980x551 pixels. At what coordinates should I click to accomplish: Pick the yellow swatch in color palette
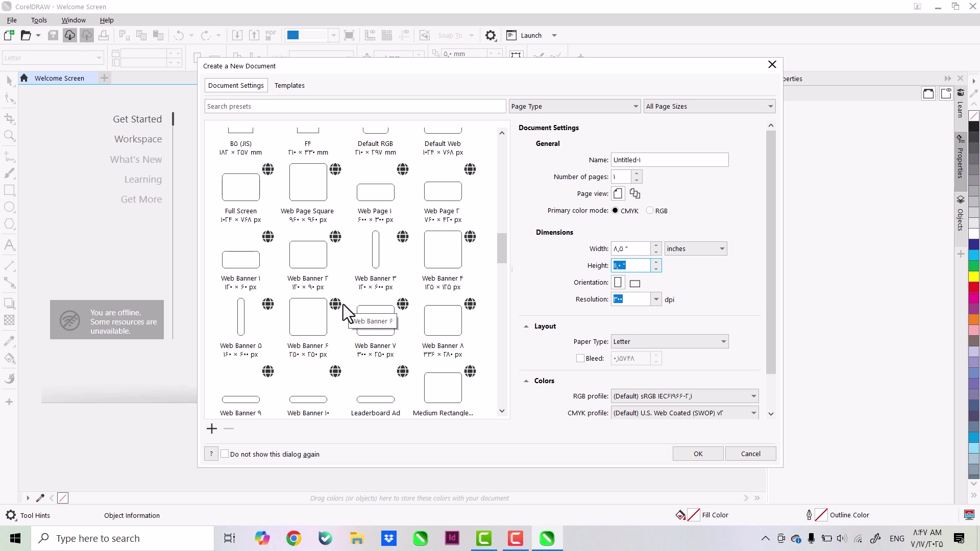pos(974,276)
